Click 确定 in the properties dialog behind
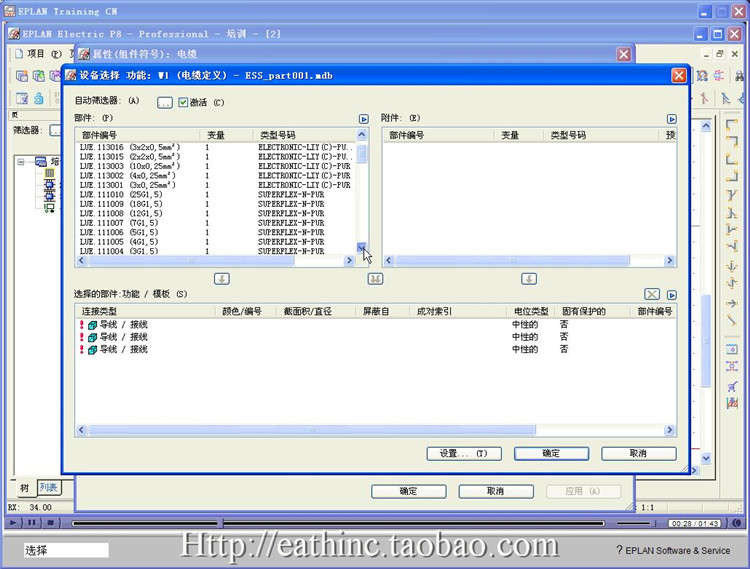The height and width of the screenshot is (569, 750). pos(408,491)
